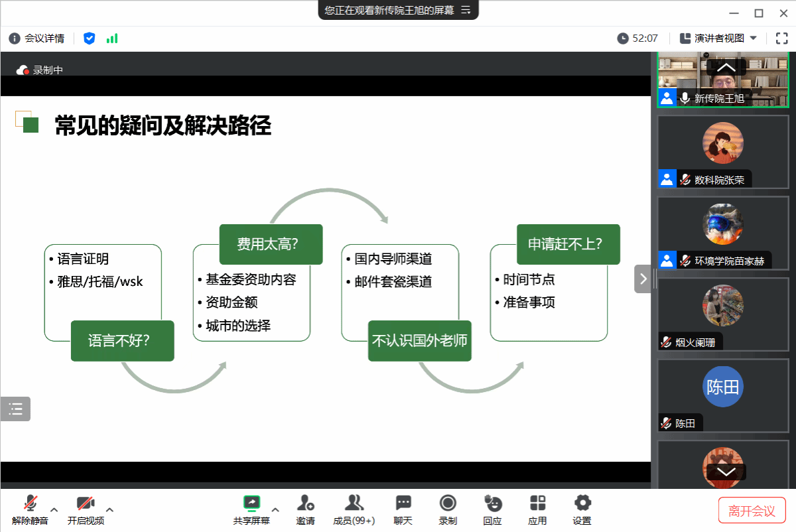Click the Invite (邀请) icon
This screenshot has height=532, width=796.
point(305,509)
